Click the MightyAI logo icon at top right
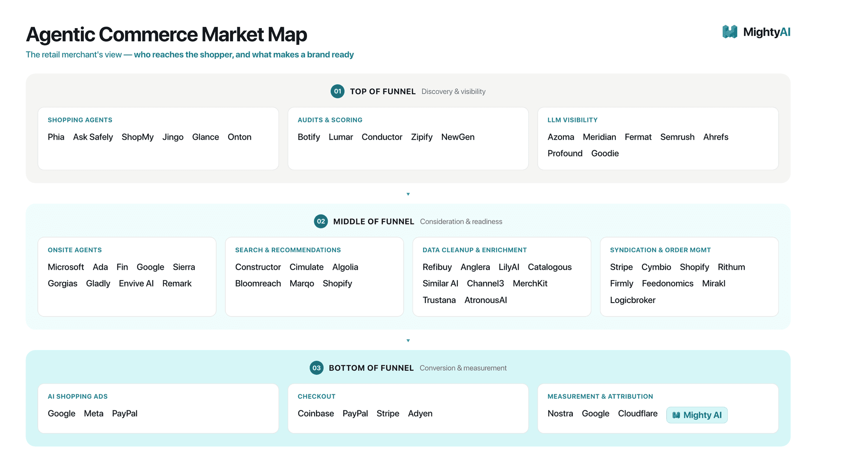This screenshot has height=462, width=868. point(730,32)
